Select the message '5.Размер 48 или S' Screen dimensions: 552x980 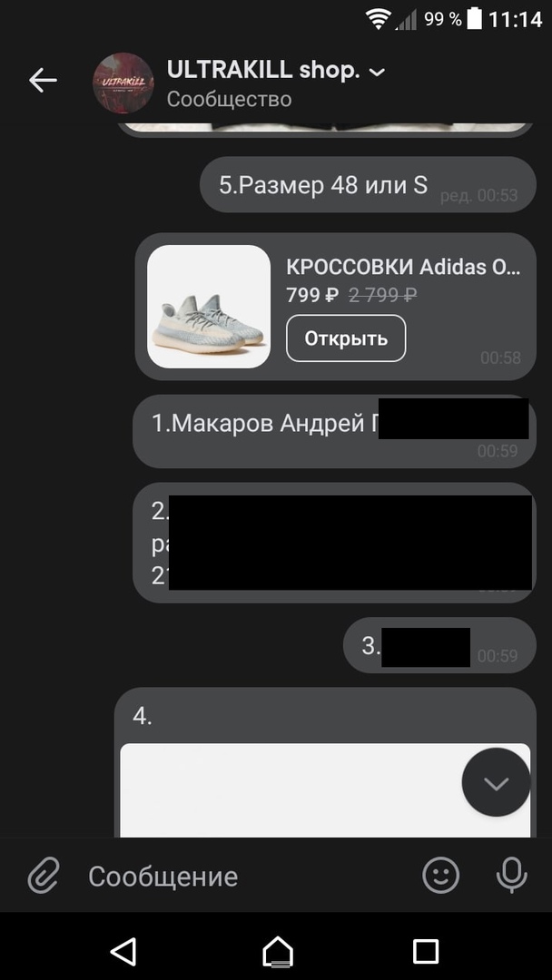[368, 185]
